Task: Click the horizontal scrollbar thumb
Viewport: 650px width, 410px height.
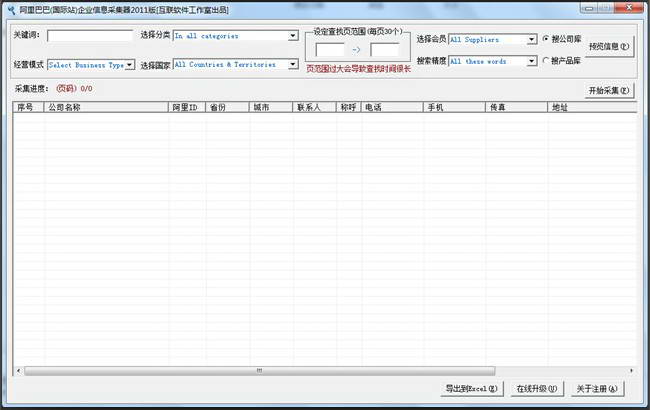Action: pos(260,371)
